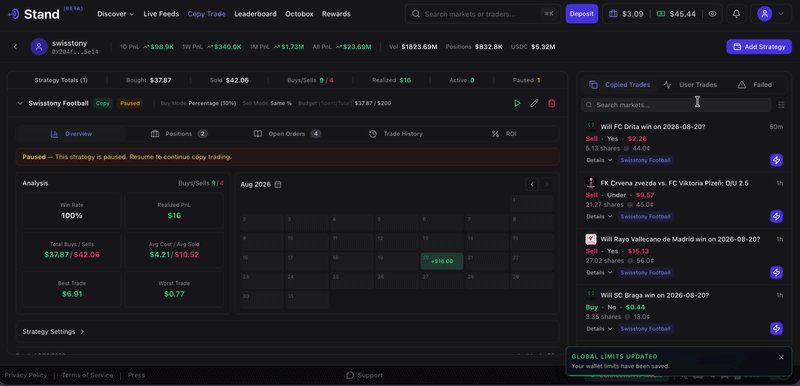Focus the Search markets field in trades panel
Image resolution: width=800 pixels, height=386 pixels.
coord(676,105)
